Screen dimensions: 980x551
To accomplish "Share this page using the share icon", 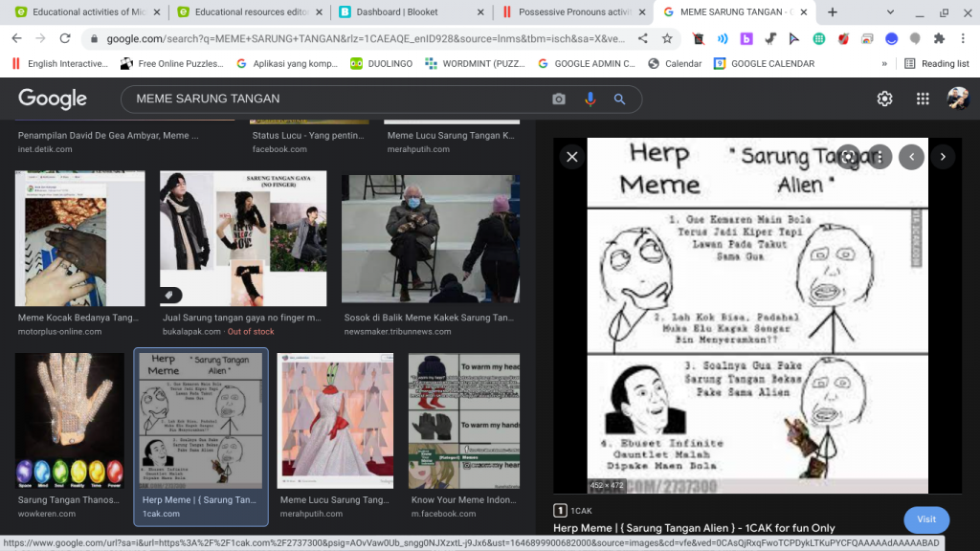I will tap(643, 39).
